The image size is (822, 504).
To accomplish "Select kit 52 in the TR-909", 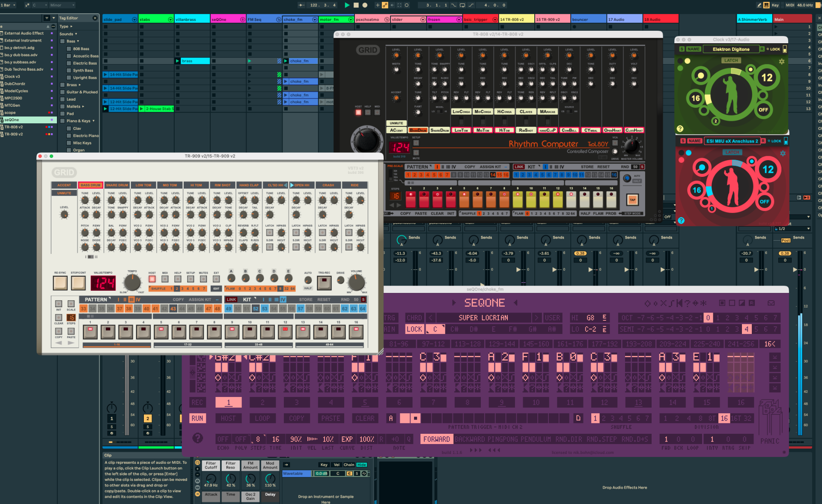I will pos(256,309).
